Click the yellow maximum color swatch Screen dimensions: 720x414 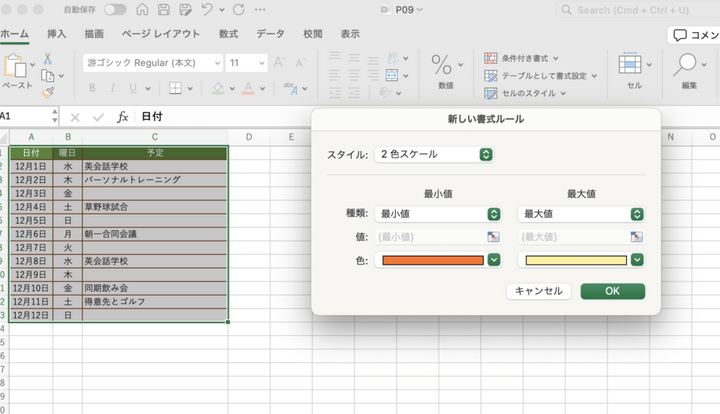point(575,260)
